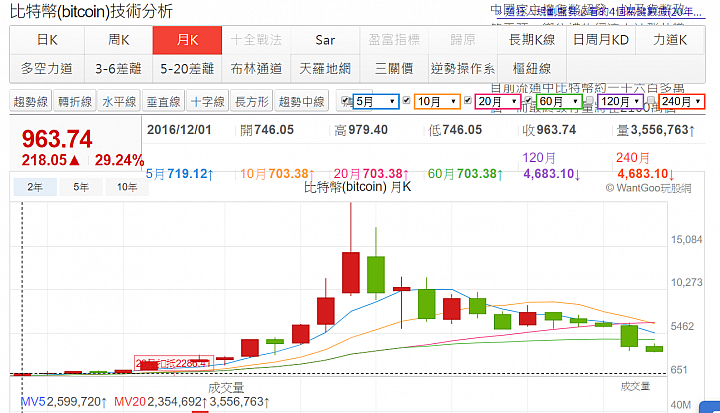Viewport: 720px width, 413px height.
Task: Switch to the 周K weekly chart tab
Action: pos(118,40)
